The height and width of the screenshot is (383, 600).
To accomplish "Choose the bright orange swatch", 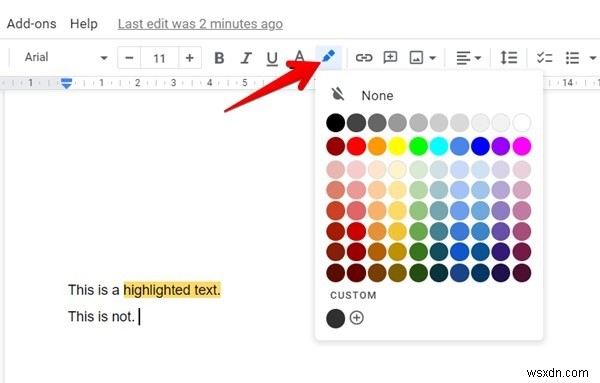I will point(377,146).
